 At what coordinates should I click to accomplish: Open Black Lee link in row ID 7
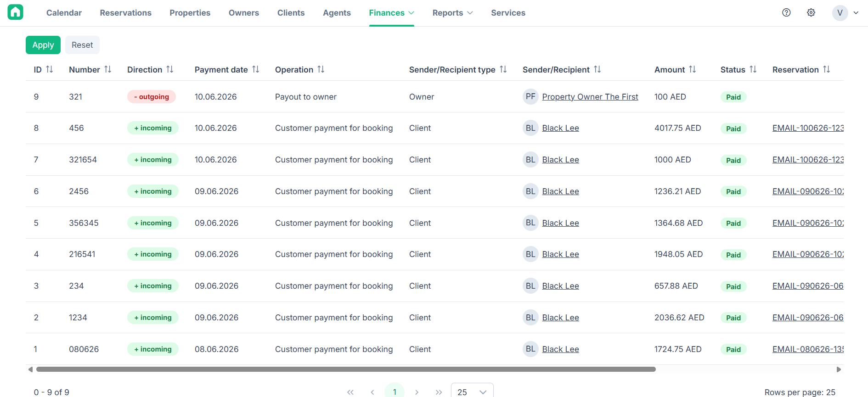[x=560, y=160]
